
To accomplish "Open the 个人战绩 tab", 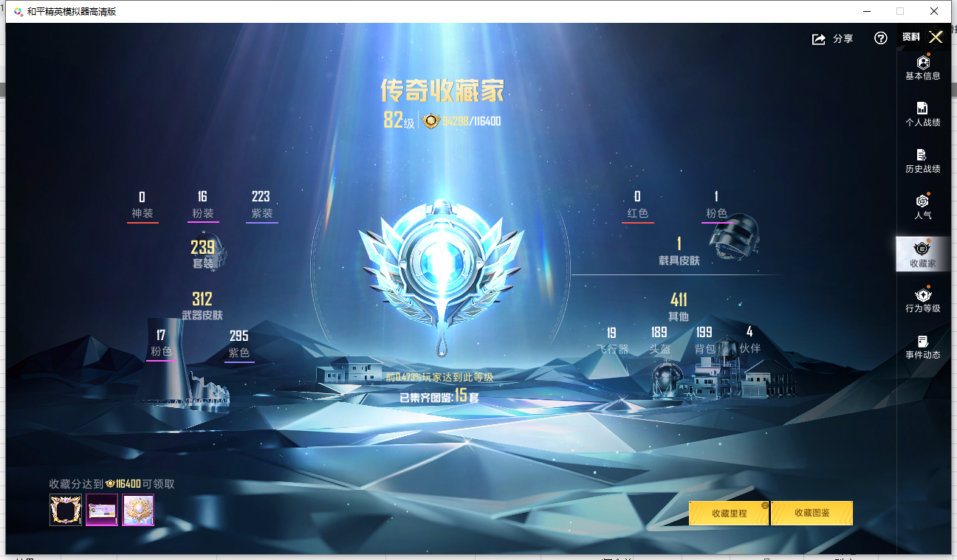I will (x=923, y=114).
